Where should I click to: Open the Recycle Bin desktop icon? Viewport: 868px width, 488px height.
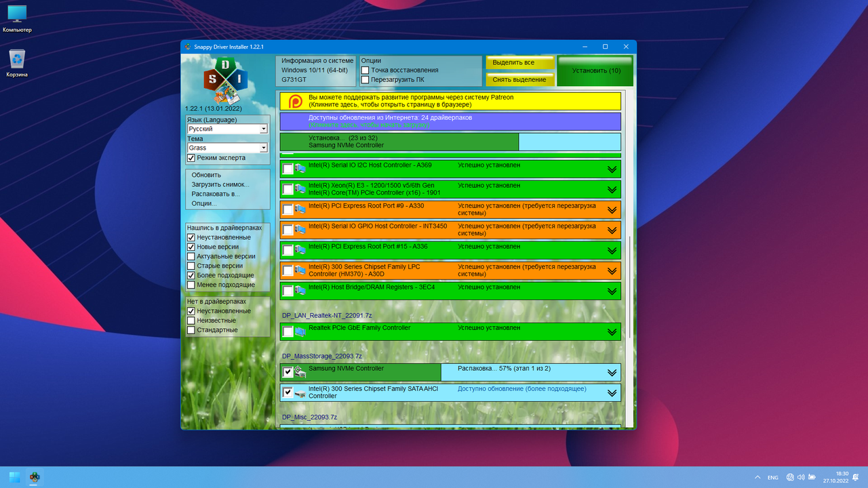point(17,63)
